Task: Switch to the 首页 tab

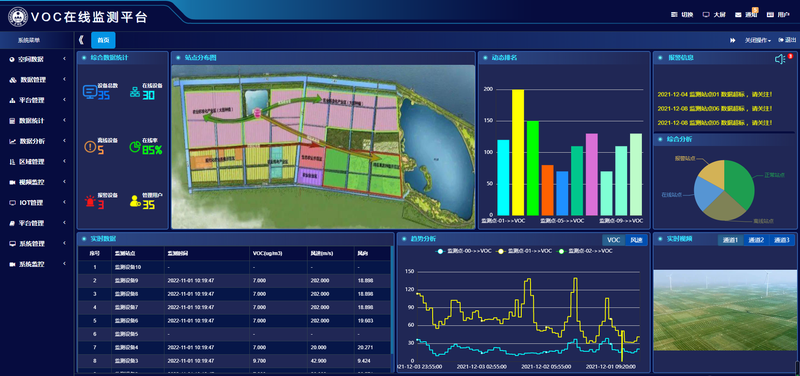Action: tap(103, 40)
